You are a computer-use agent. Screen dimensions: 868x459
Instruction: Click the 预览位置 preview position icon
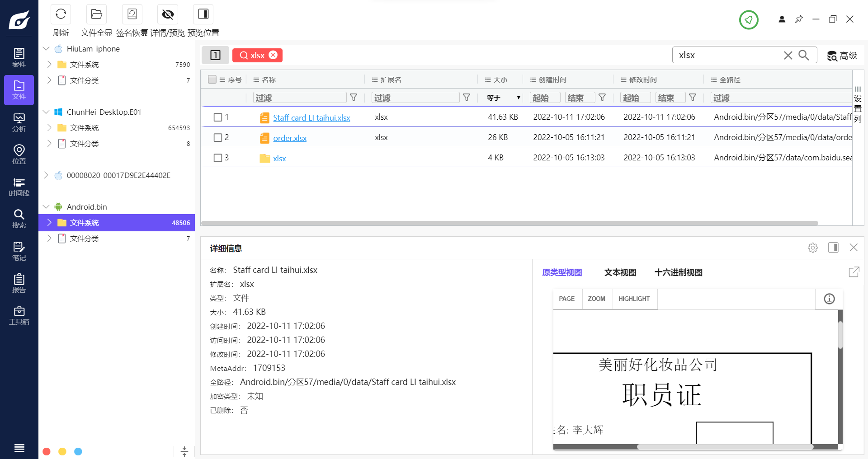click(203, 14)
